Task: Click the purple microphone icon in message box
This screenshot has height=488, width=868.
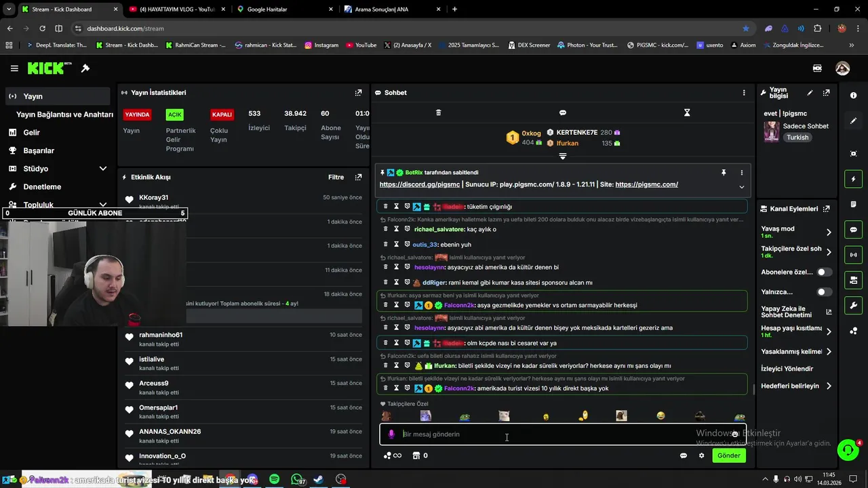Action: click(391, 434)
